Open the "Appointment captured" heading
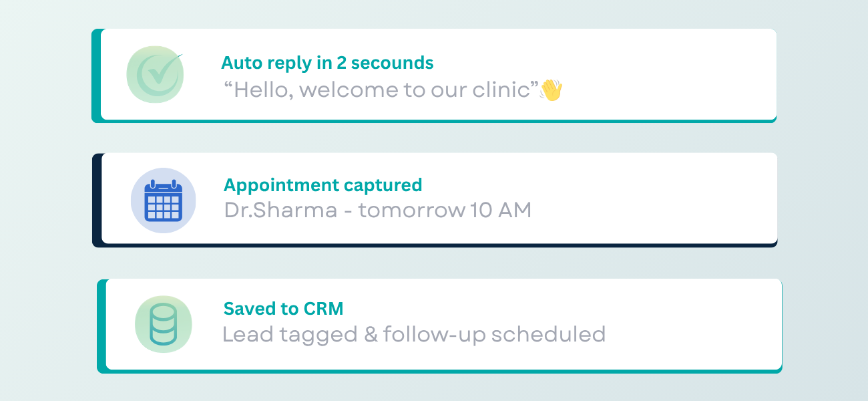Image resolution: width=868 pixels, height=401 pixels. coord(322,185)
